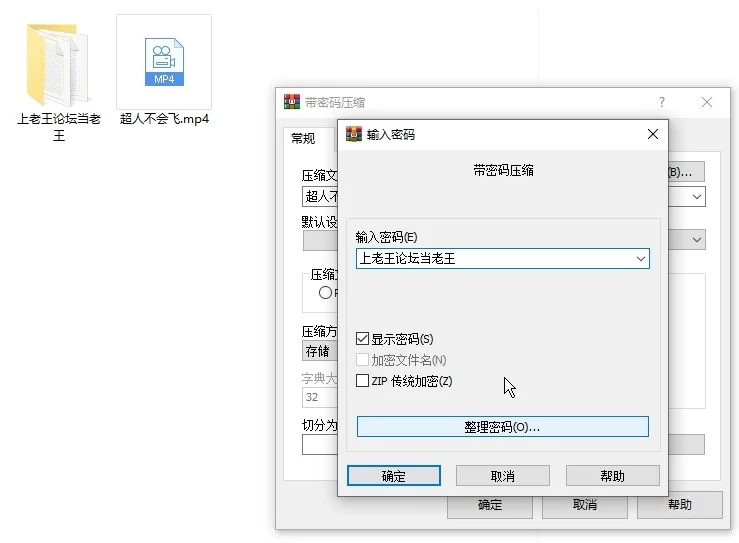Click the ? help button in 带密码压缩 window

click(x=662, y=102)
